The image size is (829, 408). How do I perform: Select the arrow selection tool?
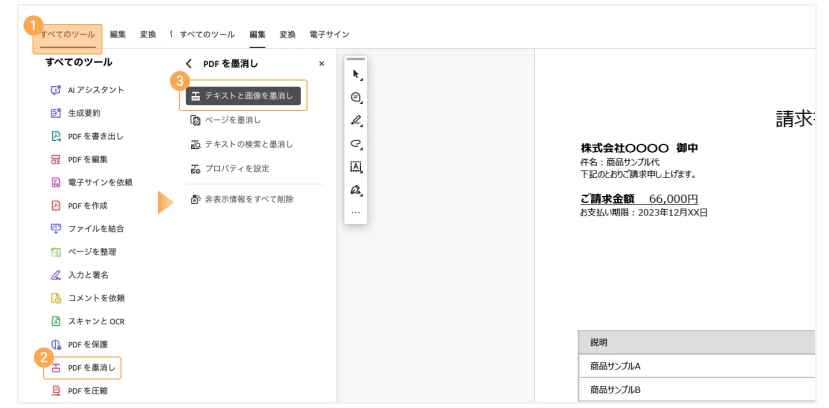[x=356, y=75]
